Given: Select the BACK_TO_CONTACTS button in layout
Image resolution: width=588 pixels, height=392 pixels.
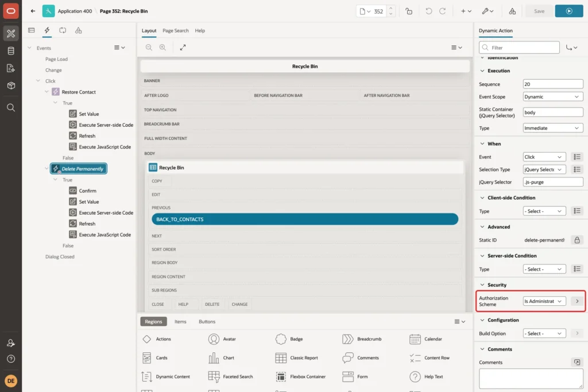Looking at the screenshot, I should 304,219.
